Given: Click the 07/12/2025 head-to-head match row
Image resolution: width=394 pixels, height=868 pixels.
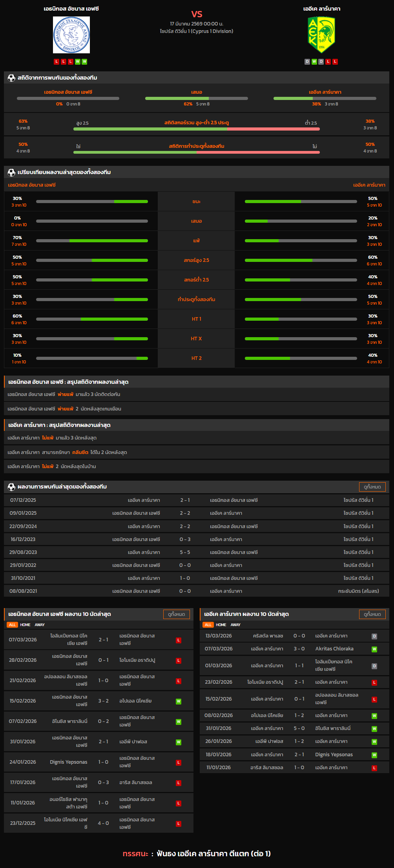Looking at the screenshot, I should click(197, 500).
